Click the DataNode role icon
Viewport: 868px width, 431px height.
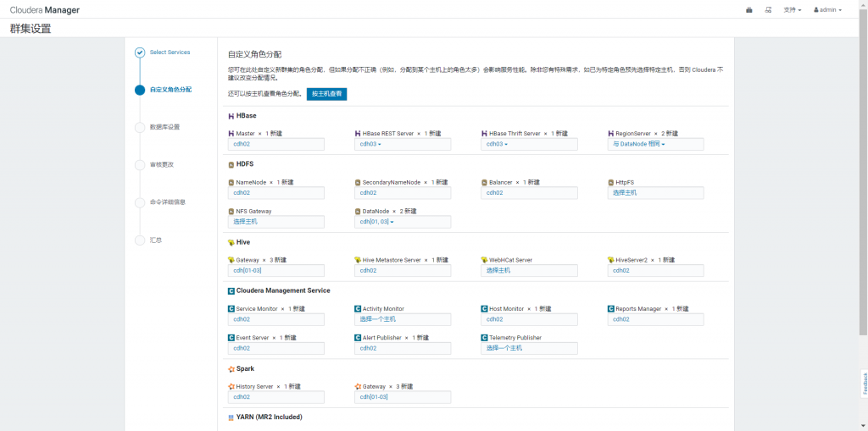pos(358,212)
